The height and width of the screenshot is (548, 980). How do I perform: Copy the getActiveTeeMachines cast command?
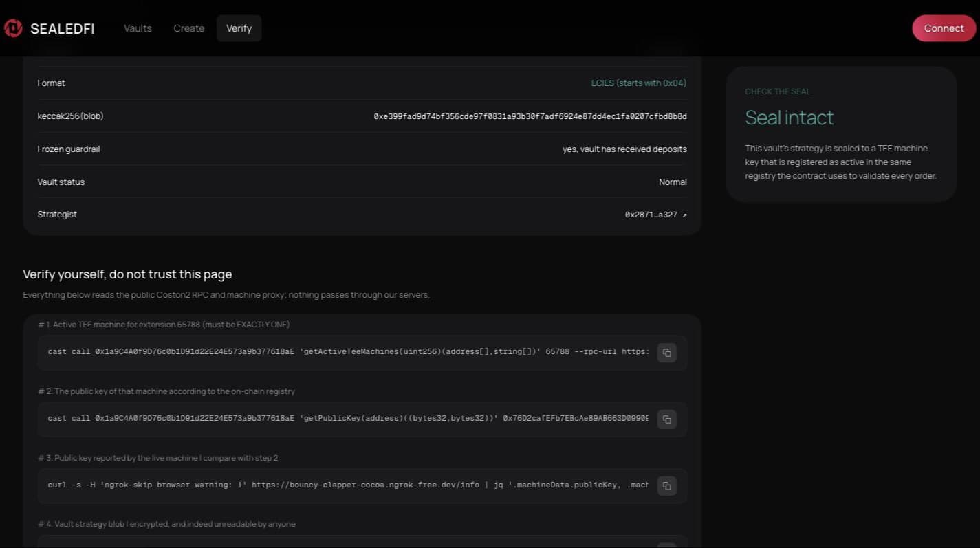(666, 353)
